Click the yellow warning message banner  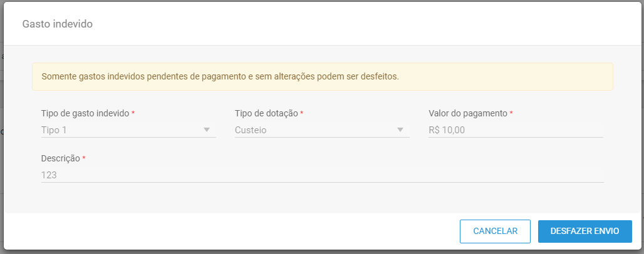pyautogui.click(x=323, y=77)
